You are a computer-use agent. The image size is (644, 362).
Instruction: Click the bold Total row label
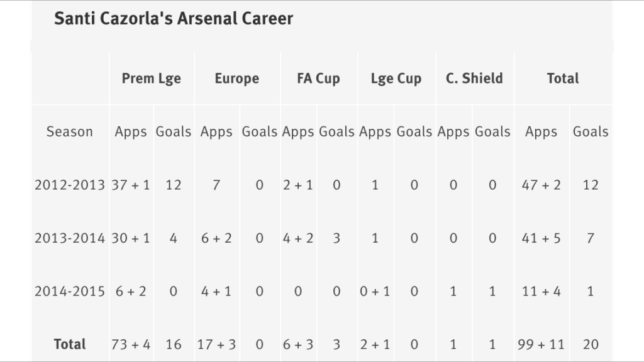coord(69,344)
